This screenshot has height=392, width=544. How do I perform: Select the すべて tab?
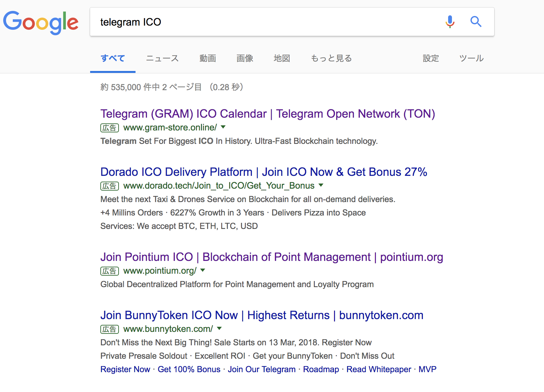(113, 59)
